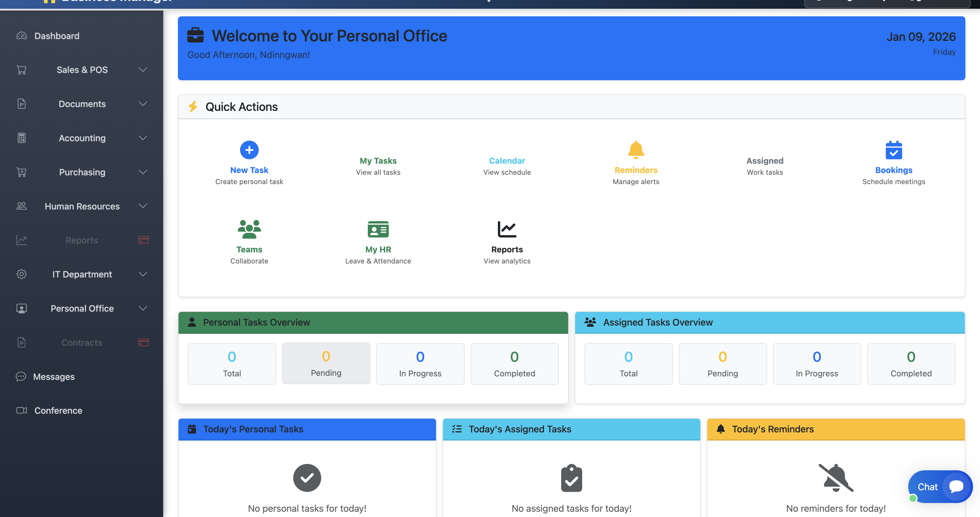This screenshot has height=517, width=980.
Task: Select the Pending count in Personal Tasks Overview
Action: pos(326,363)
